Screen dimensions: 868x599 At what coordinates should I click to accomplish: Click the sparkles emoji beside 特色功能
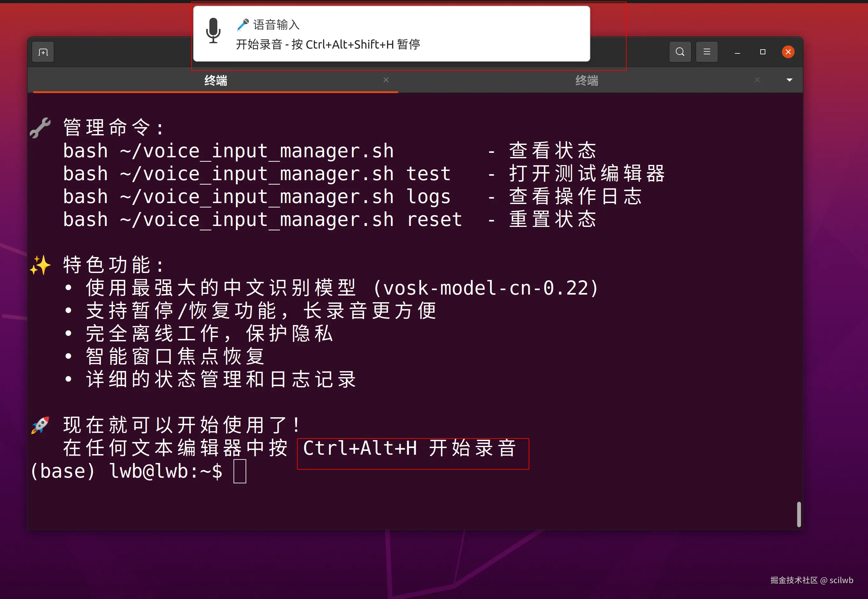point(40,265)
